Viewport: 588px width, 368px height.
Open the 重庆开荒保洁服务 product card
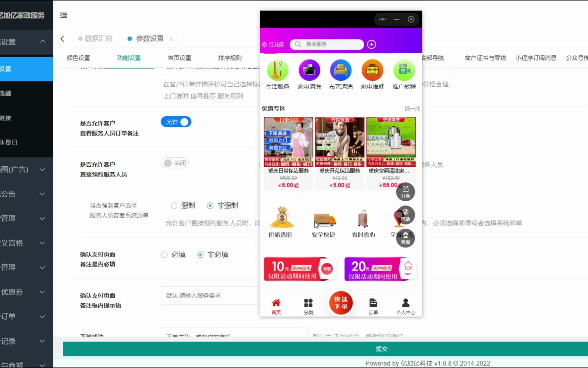click(340, 153)
